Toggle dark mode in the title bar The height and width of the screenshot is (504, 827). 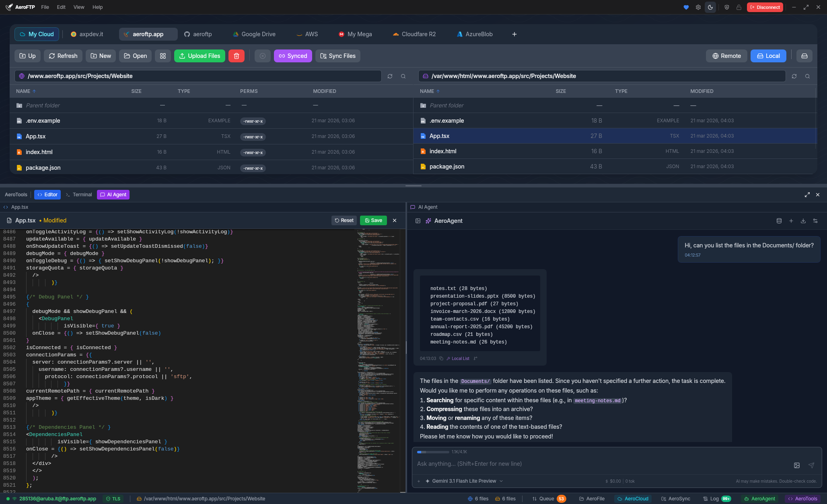[710, 7]
